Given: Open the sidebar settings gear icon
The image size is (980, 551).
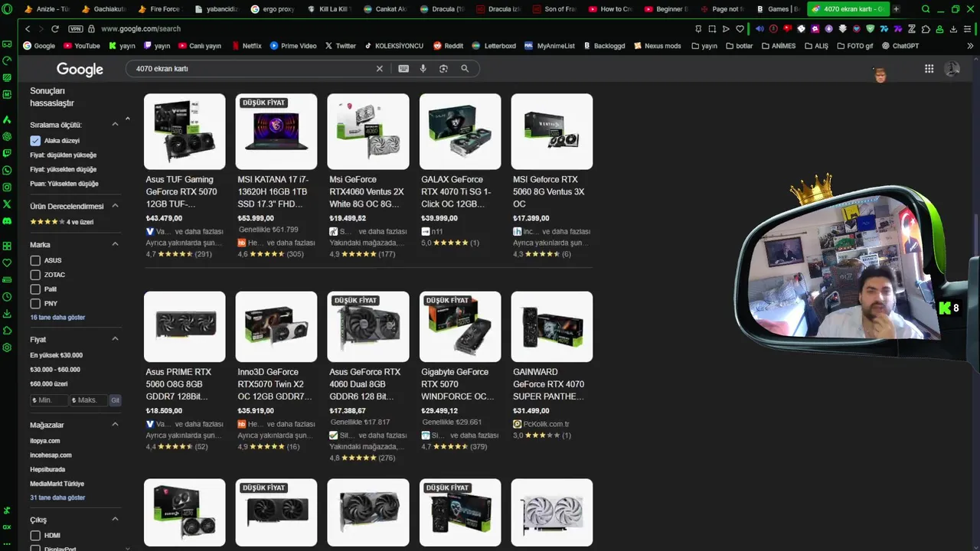Looking at the screenshot, I should point(7,347).
